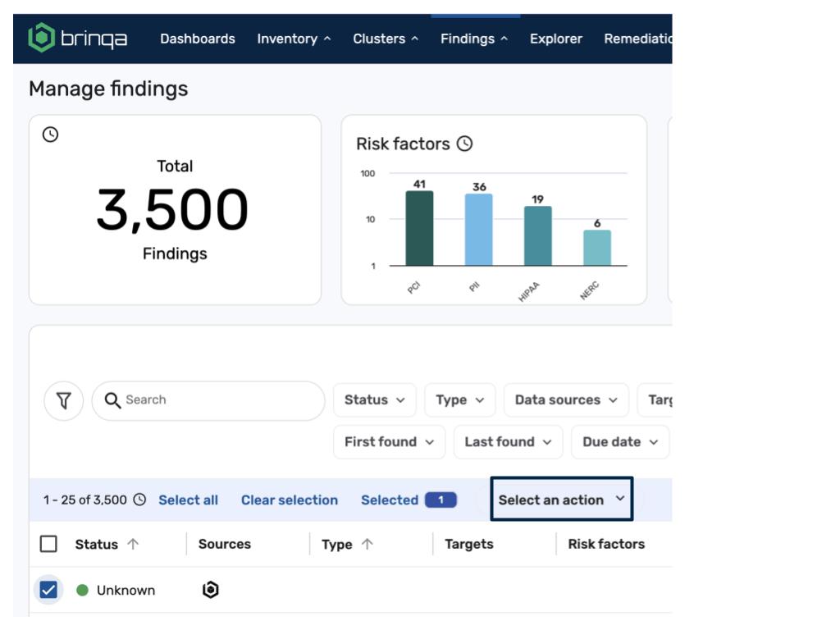This screenshot has width=840, height=630.
Task: Click the Risk factors column header
Action: [606, 544]
